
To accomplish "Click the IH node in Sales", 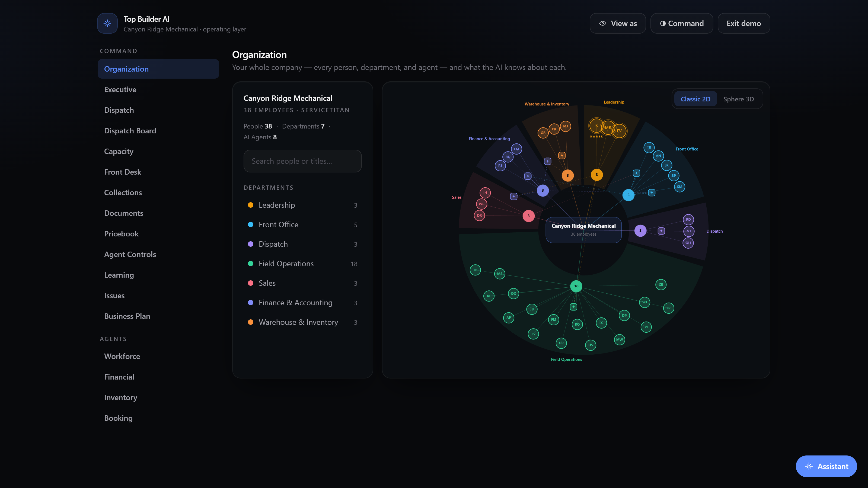I will pos(485,193).
